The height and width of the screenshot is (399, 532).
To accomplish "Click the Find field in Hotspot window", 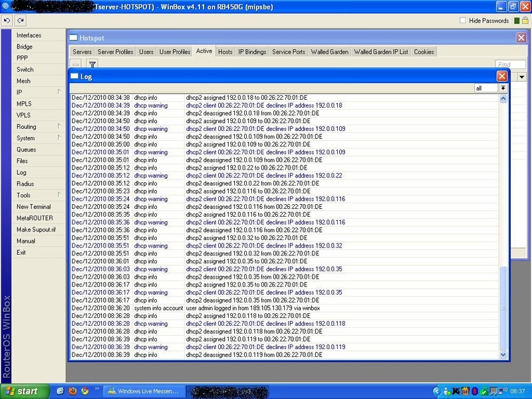I will click(x=510, y=64).
